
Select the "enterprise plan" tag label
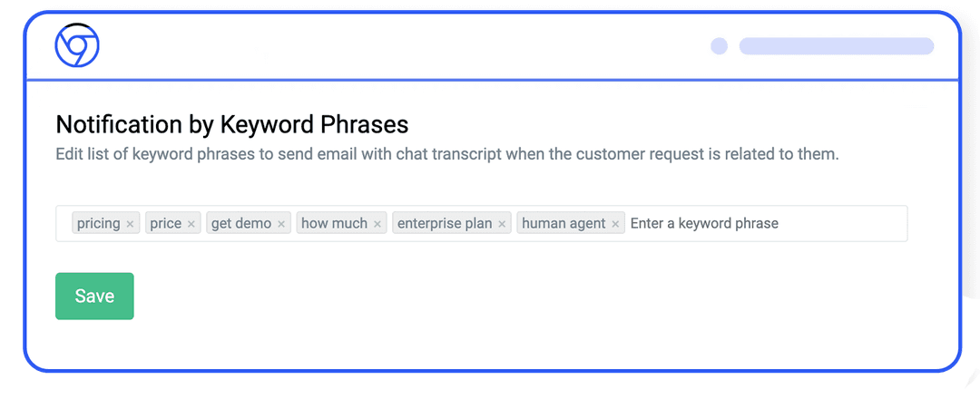pyautogui.click(x=445, y=223)
